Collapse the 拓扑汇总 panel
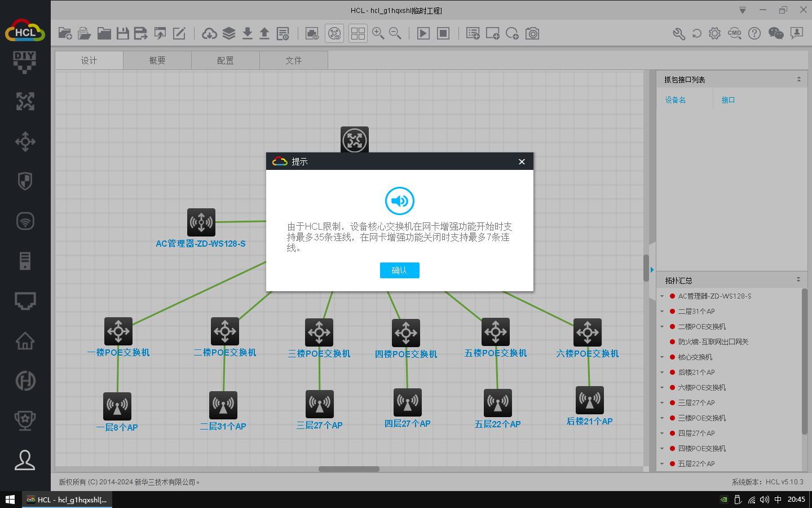The height and width of the screenshot is (508, 812). (798, 280)
